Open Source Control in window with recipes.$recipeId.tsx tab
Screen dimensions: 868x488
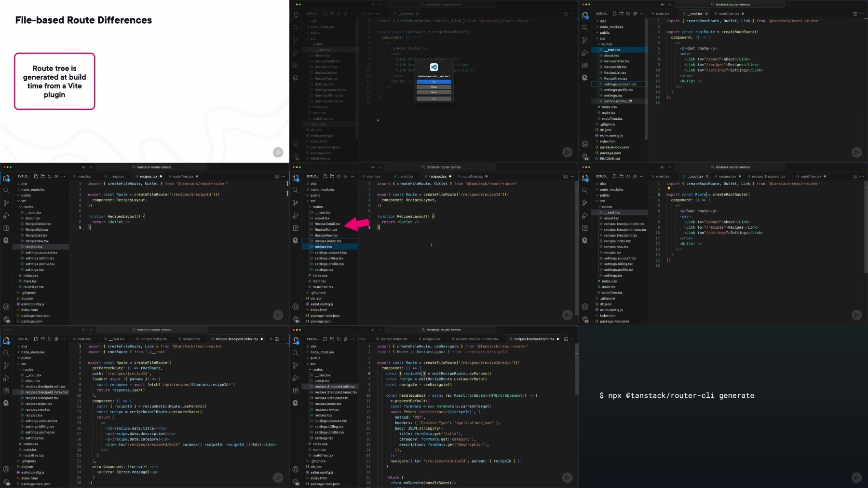point(584,203)
